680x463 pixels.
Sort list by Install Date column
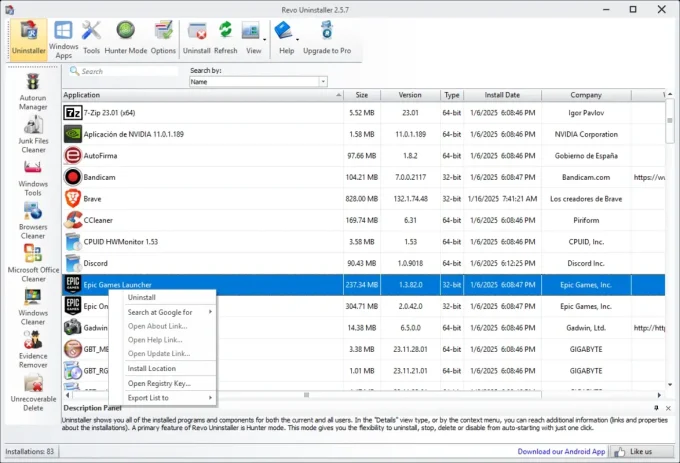click(503, 95)
